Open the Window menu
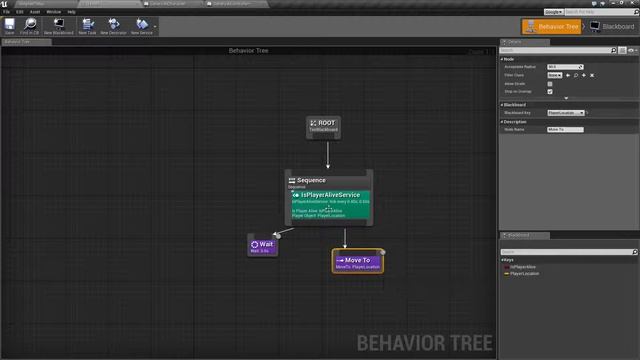Viewport: 640px width, 360px height. click(x=53, y=12)
